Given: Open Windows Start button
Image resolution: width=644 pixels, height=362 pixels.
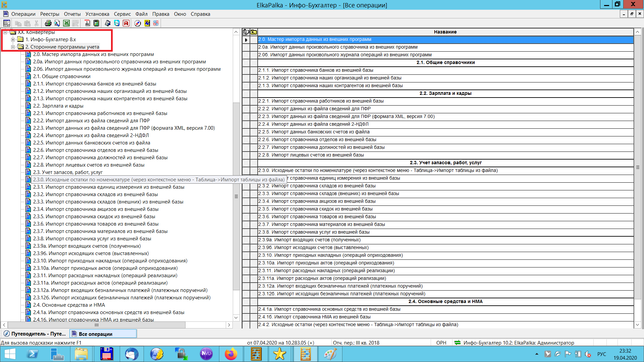Looking at the screenshot, I should [x=10, y=354].
